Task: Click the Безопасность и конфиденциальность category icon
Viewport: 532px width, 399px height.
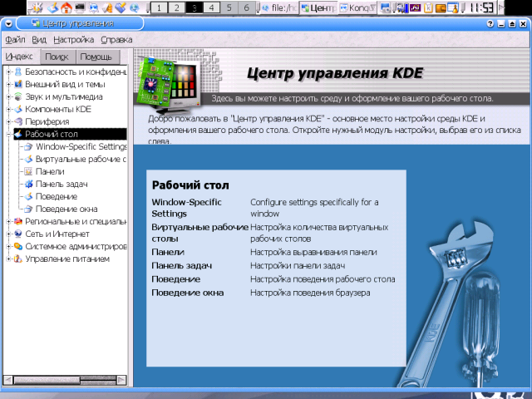Action: coord(17,71)
